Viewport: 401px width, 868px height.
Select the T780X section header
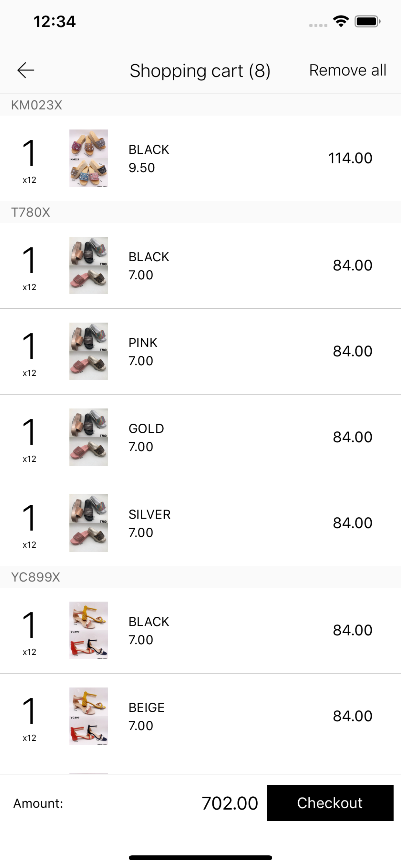click(x=200, y=212)
